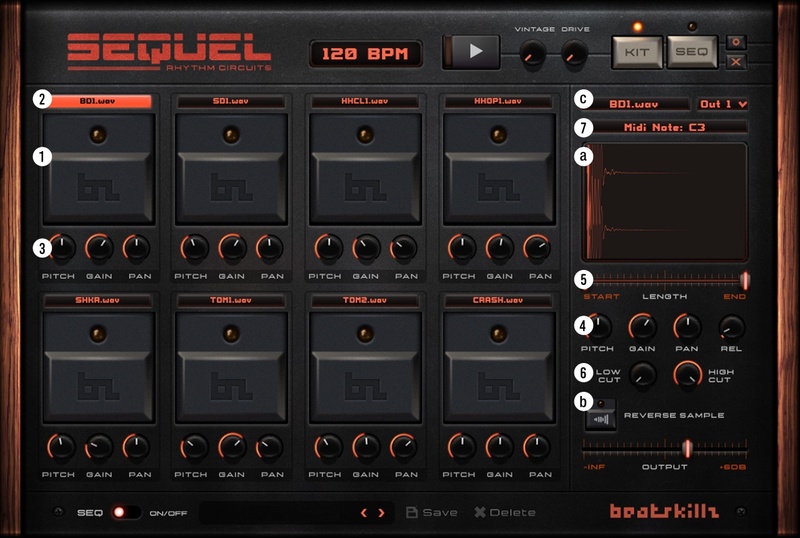Select the BD1.wav sample label
The image size is (800, 538).
97,101
